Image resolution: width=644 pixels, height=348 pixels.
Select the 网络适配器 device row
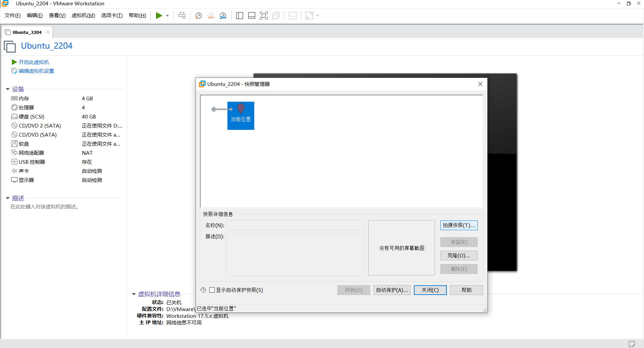[67, 153]
